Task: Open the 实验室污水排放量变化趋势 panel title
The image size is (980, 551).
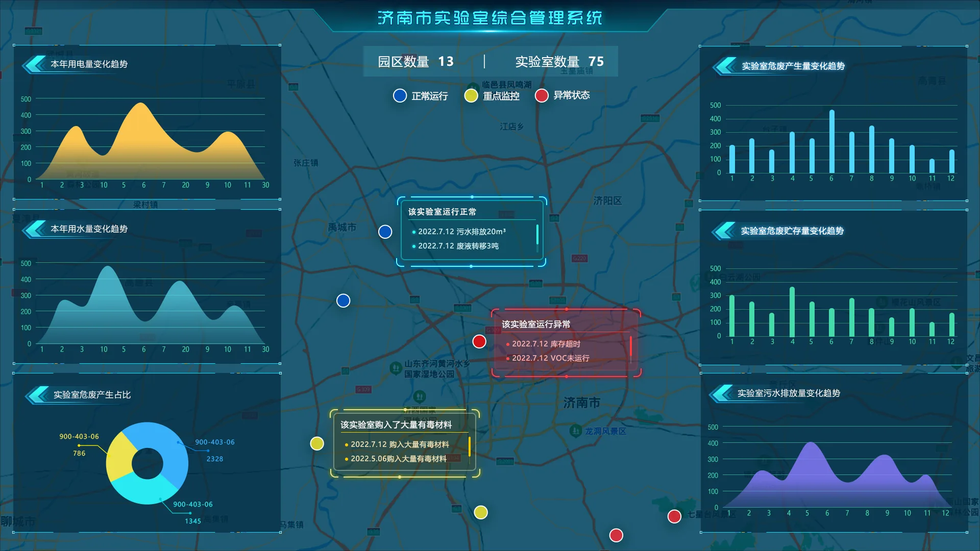Action: pyautogui.click(x=789, y=393)
